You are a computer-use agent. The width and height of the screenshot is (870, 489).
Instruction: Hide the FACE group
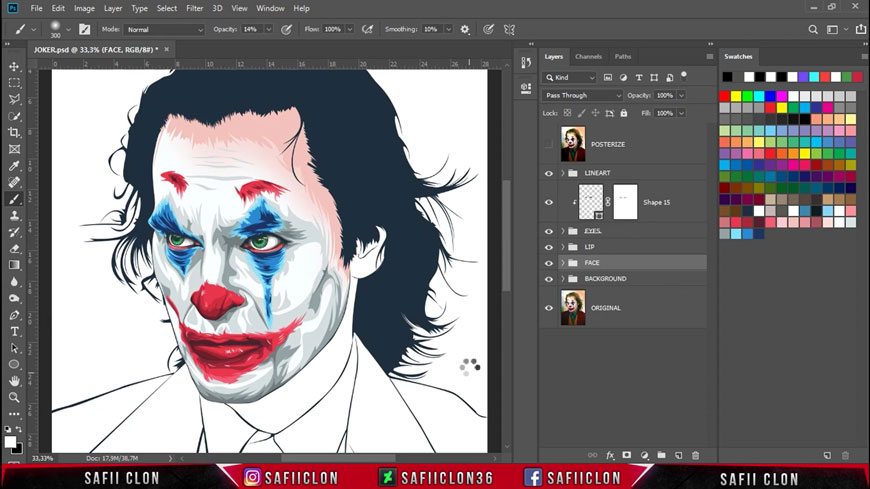(x=549, y=263)
